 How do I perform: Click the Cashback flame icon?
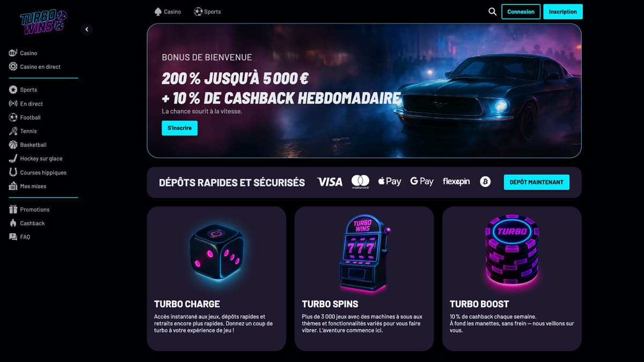13,223
